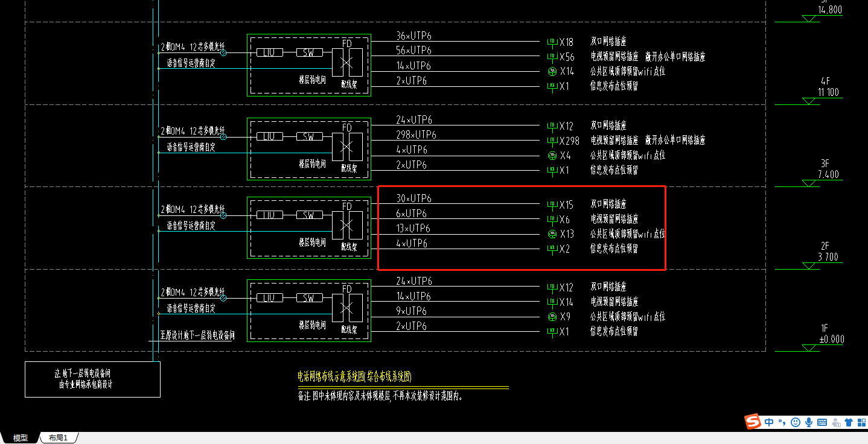Click the socket symbol beside X18
The height and width of the screenshot is (444, 868).
pyautogui.click(x=551, y=42)
